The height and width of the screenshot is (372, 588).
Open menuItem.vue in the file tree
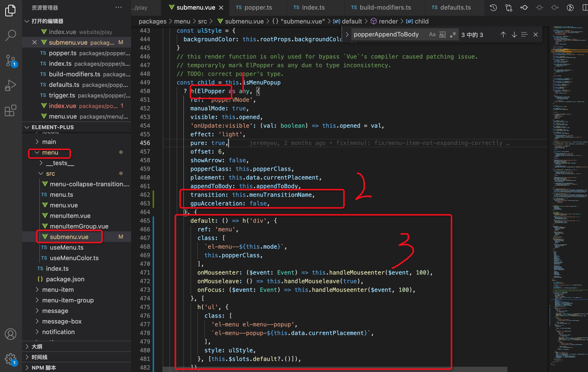tap(70, 216)
